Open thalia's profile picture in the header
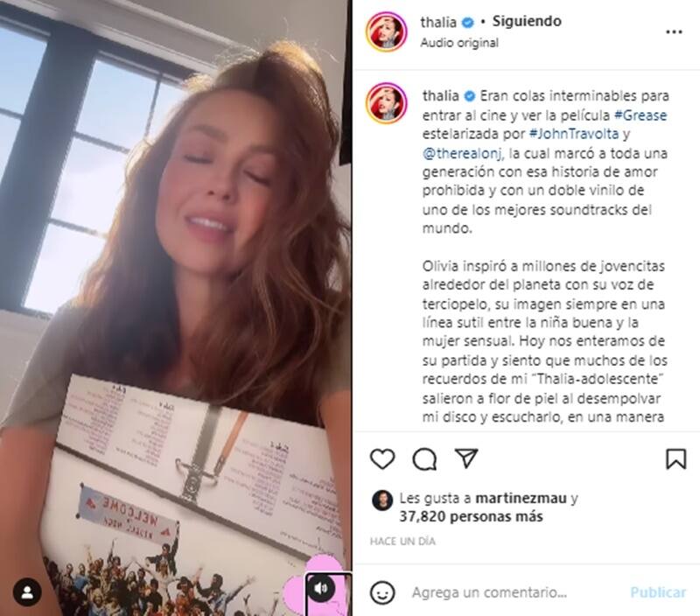 (387, 31)
